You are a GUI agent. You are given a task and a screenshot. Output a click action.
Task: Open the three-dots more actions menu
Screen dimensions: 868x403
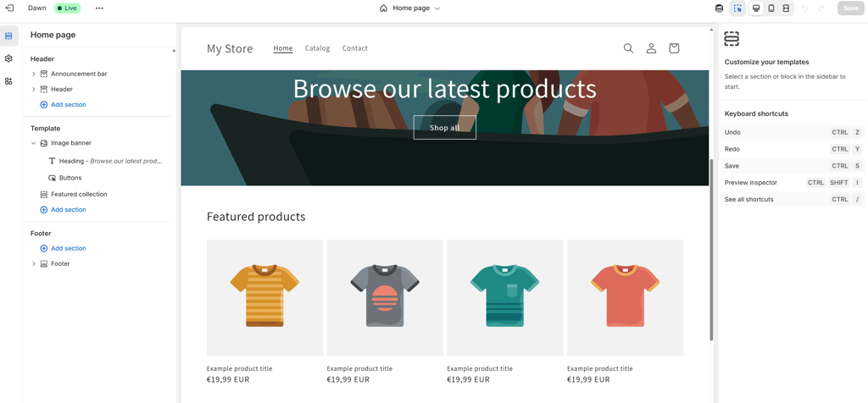pyautogui.click(x=99, y=8)
